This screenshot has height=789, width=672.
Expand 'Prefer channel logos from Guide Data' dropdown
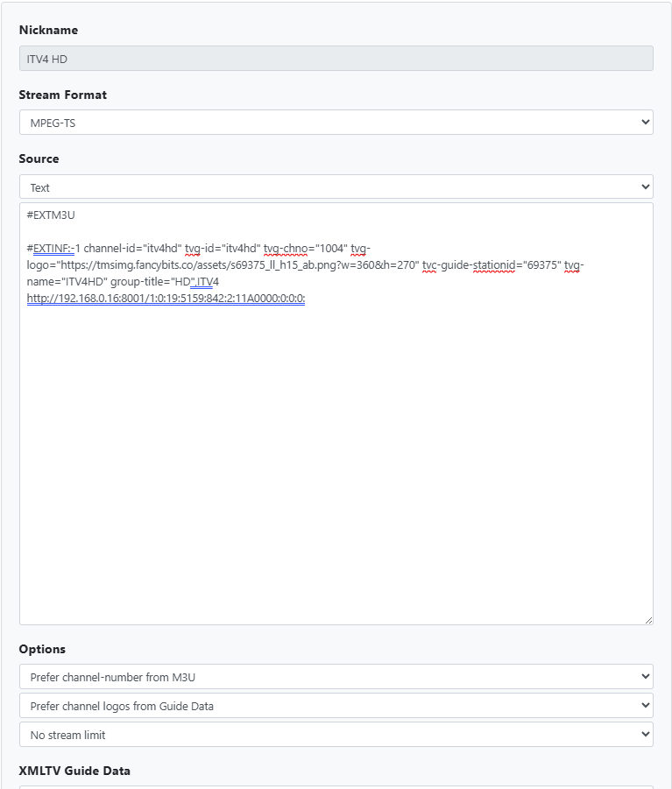tap(336, 705)
